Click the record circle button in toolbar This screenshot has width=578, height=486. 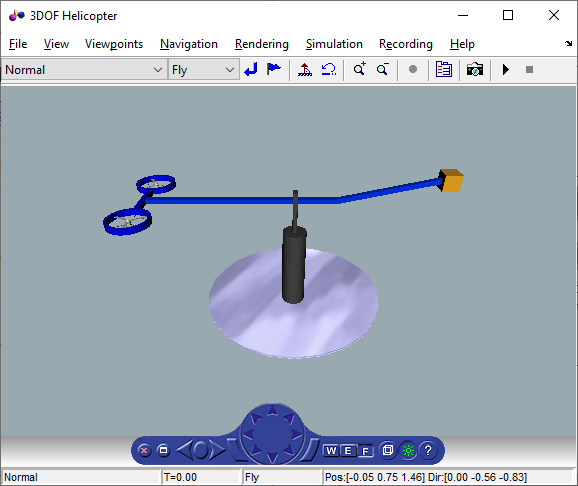click(x=413, y=69)
